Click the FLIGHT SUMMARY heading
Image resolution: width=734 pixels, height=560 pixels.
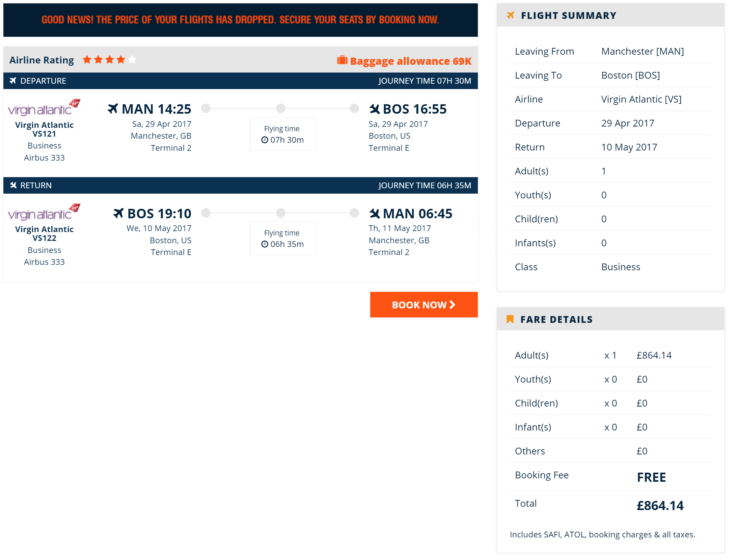pyautogui.click(x=569, y=16)
